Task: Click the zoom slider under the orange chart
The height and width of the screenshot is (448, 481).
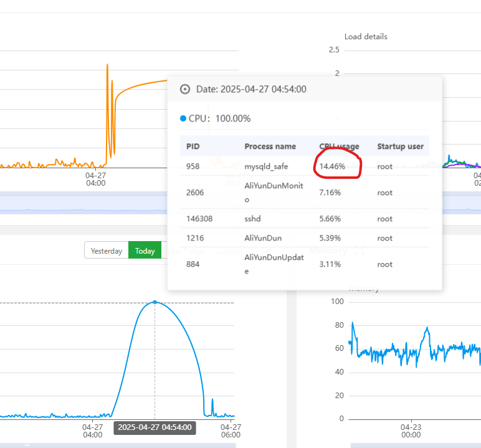Action: (x=83, y=204)
